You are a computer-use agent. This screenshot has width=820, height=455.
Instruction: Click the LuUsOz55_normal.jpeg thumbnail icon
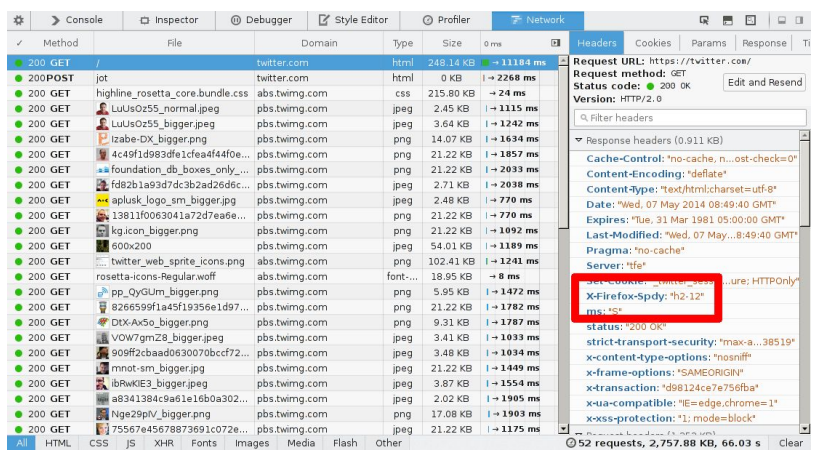click(x=103, y=108)
